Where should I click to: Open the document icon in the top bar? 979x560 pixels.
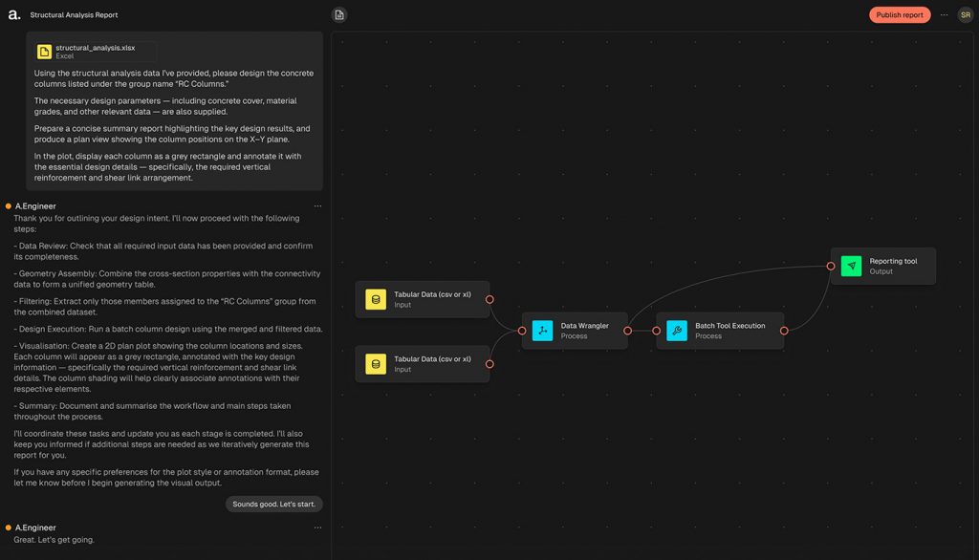[339, 15]
